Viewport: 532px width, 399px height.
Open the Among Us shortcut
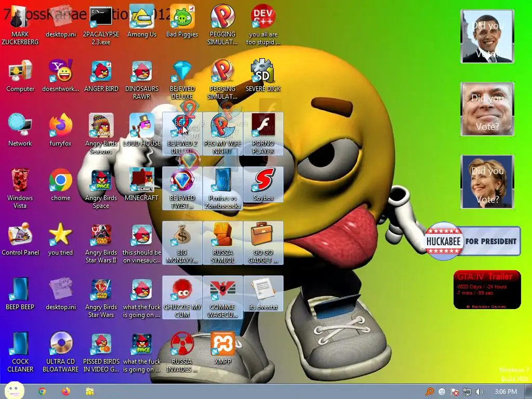tap(141, 22)
